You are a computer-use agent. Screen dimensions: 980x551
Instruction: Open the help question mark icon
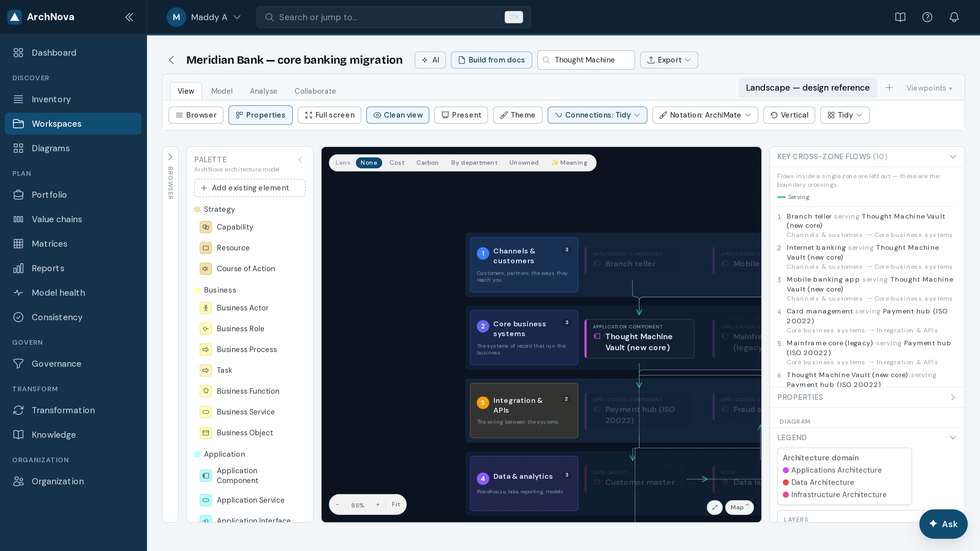927,17
